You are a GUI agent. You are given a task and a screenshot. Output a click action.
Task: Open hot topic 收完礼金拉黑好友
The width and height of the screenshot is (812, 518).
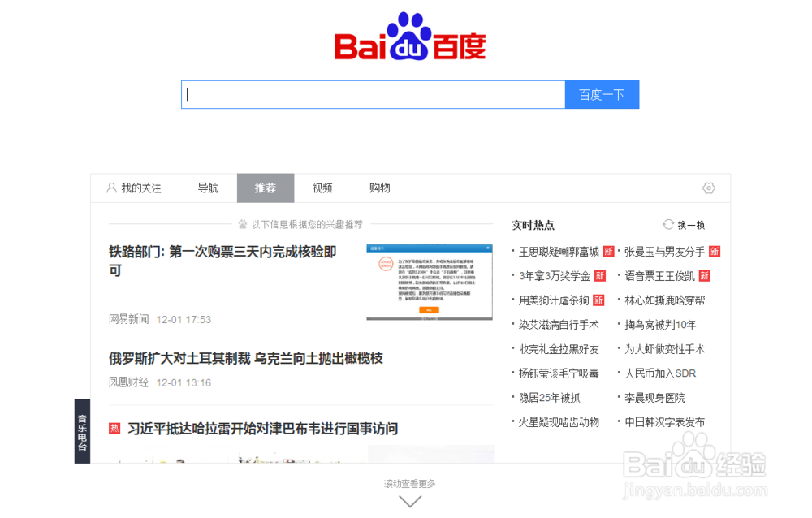(x=559, y=349)
